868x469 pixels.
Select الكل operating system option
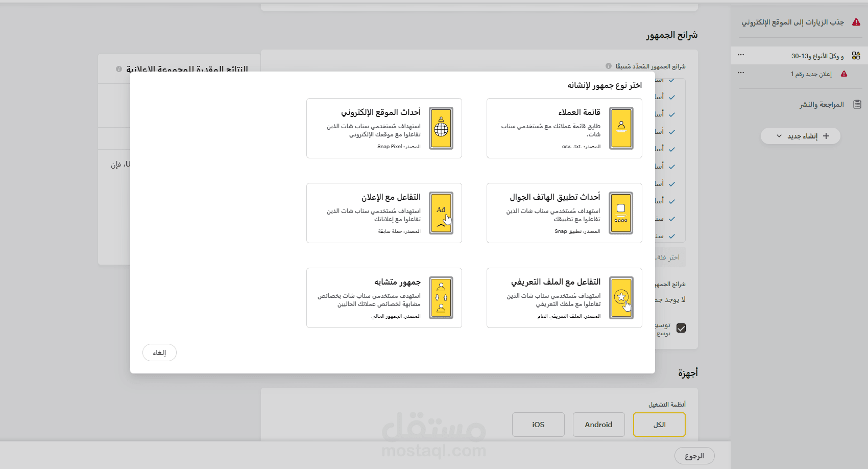pyautogui.click(x=659, y=425)
